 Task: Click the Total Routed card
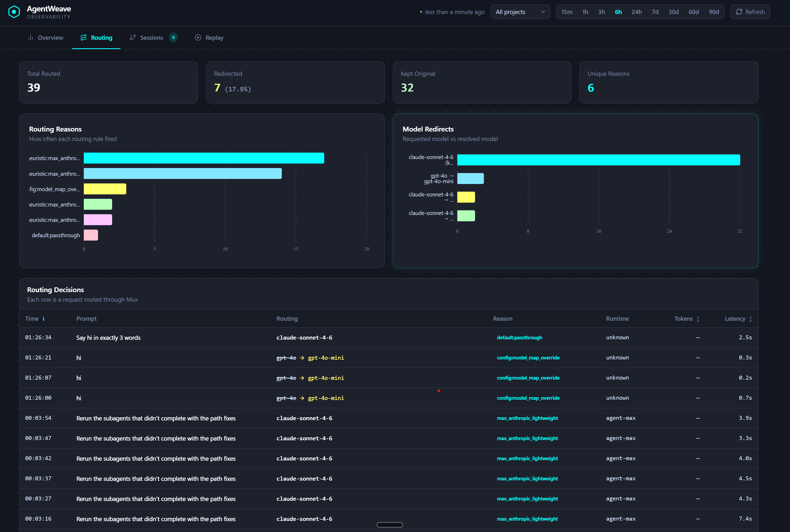click(x=109, y=82)
